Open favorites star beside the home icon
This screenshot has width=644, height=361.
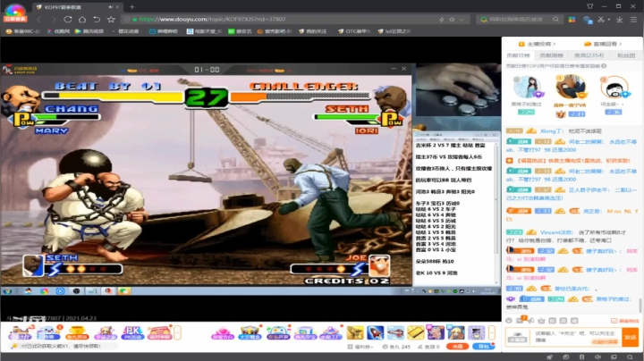111,20
